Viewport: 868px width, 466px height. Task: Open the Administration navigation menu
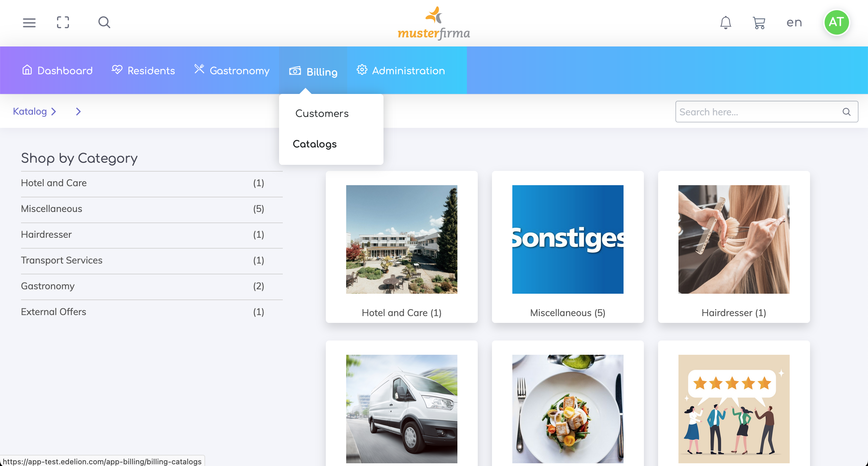click(x=401, y=71)
